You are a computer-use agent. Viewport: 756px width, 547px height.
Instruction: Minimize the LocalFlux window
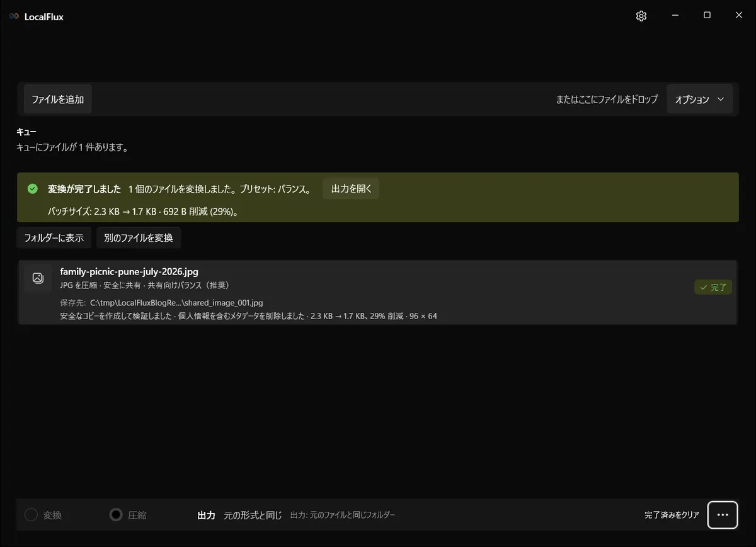click(x=675, y=16)
